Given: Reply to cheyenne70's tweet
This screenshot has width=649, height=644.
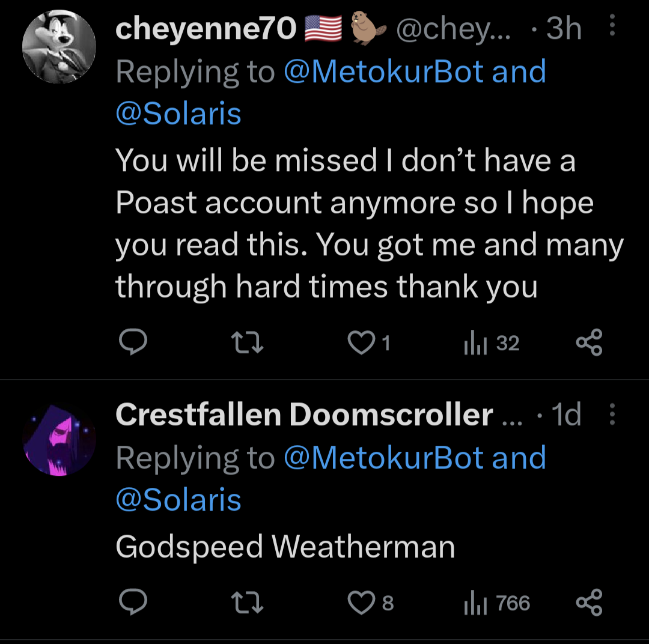Looking at the screenshot, I should tap(131, 343).
